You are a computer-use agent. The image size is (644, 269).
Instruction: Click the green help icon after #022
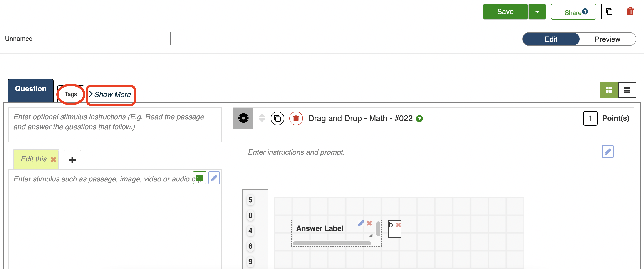[x=419, y=119]
